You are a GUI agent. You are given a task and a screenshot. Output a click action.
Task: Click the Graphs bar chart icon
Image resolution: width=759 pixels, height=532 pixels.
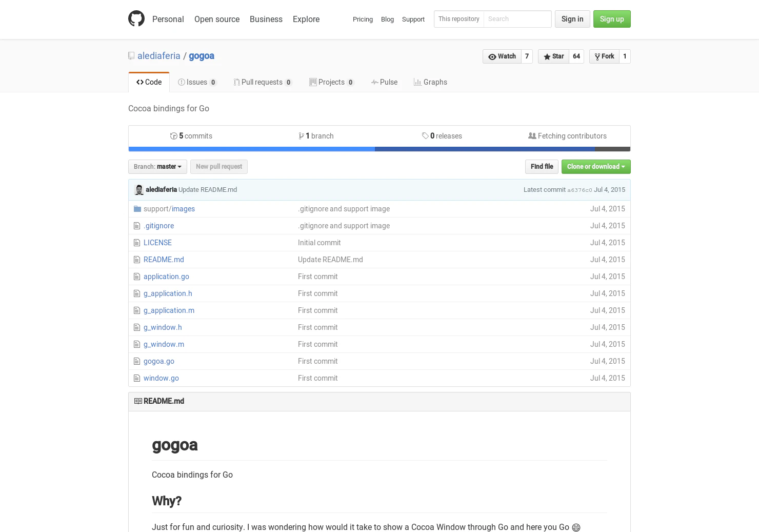[x=417, y=82]
